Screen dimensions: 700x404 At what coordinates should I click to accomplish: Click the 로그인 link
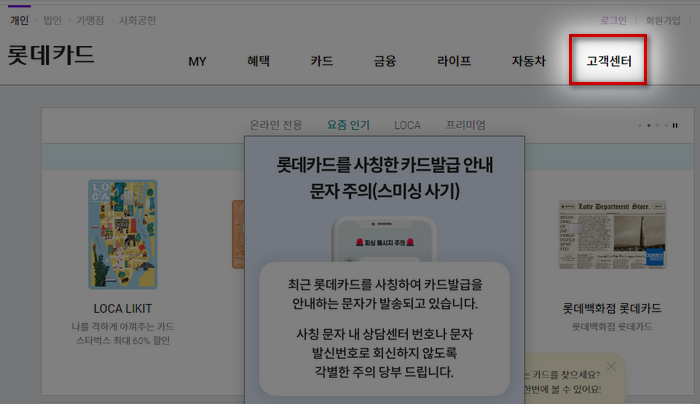[x=613, y=20]
